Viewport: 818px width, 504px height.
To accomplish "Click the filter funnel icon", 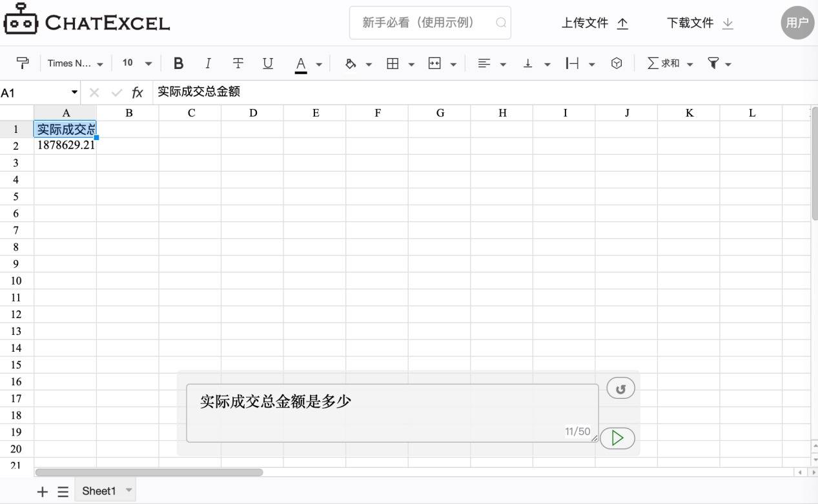I will click(x=713, y=63).
